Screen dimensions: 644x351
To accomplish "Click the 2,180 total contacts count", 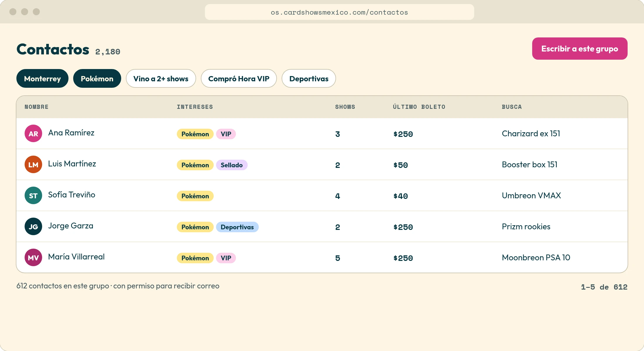I will point(108,52).
